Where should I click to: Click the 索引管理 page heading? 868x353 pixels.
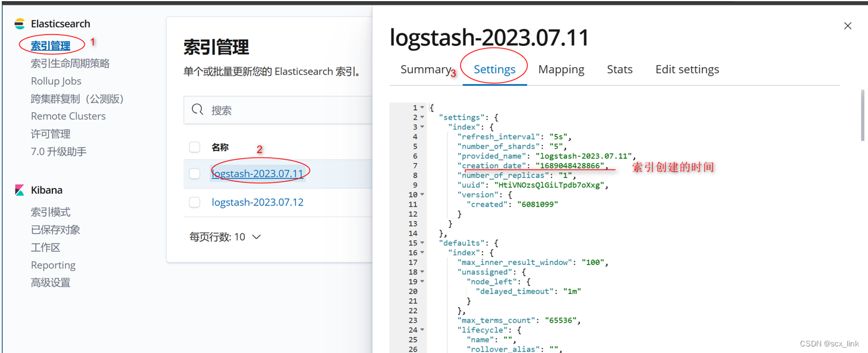point(216,47)
